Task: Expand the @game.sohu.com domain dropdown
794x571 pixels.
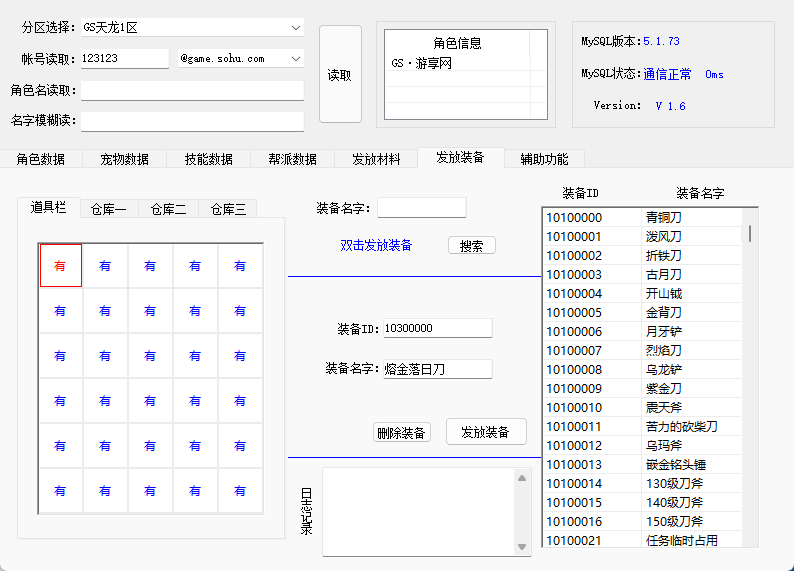Action: point(295,59)
